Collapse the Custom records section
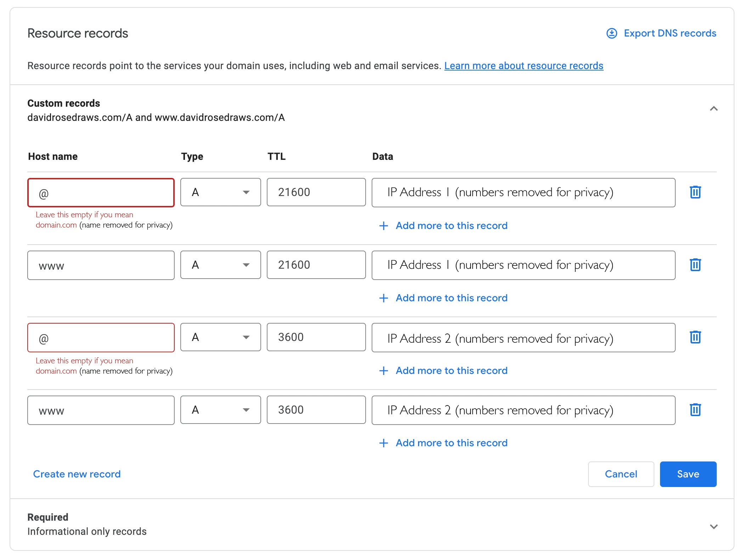 pos(714,109)
